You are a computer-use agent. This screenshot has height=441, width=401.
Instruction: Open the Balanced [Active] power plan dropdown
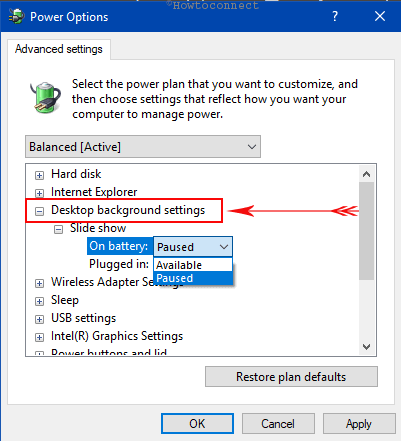pos(143,147)
